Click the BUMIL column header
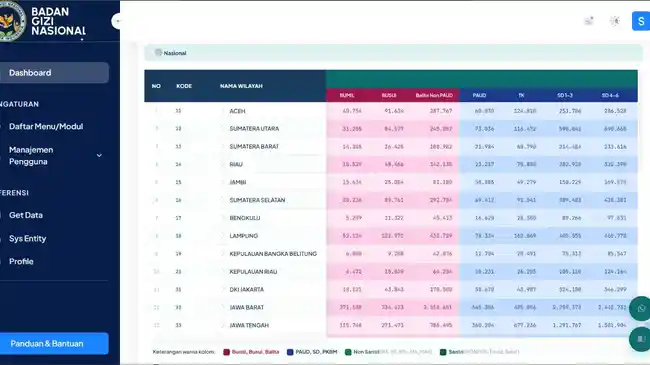650x365 pixels. coord(347,95)
